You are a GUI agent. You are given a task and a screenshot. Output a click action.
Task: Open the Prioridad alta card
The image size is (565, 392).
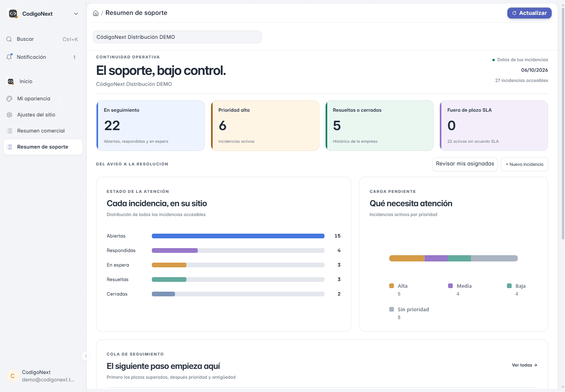click(265, 125)
